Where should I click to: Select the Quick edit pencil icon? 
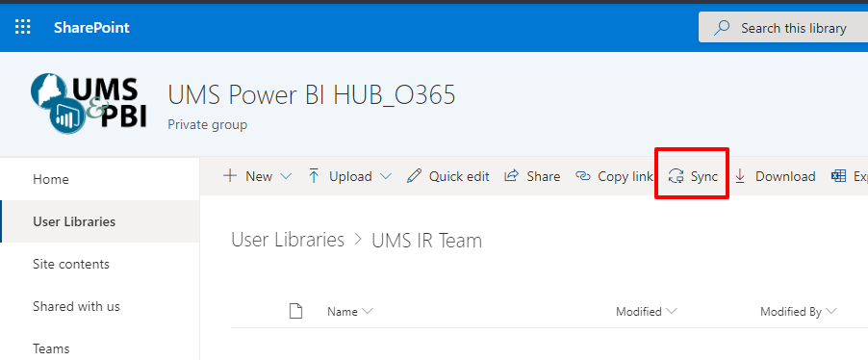coord(414,176)
